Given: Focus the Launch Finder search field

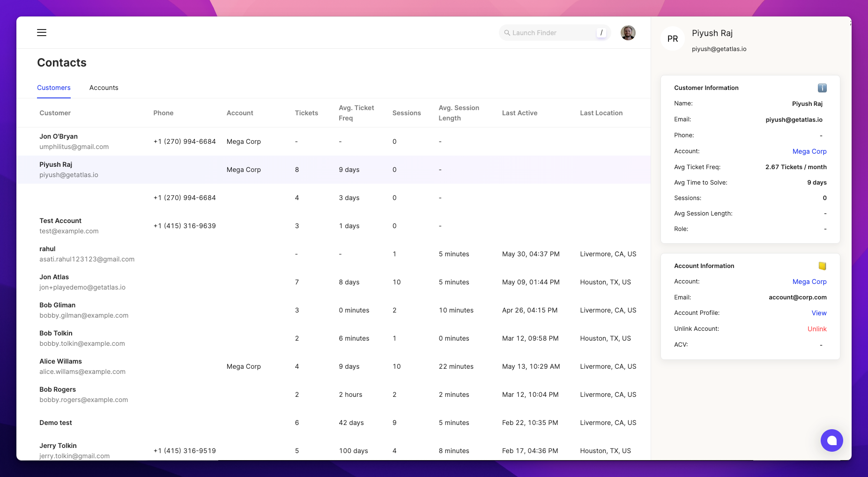Looking at the screenshot, I should tap(555, 33).
